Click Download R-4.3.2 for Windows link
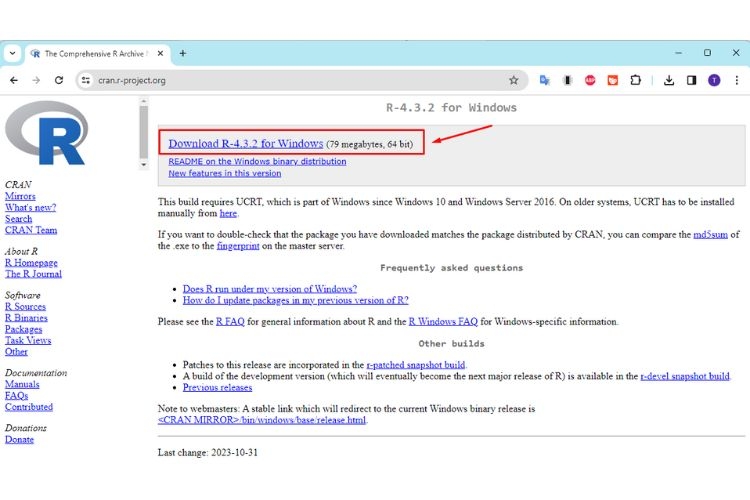 [245, 144]
